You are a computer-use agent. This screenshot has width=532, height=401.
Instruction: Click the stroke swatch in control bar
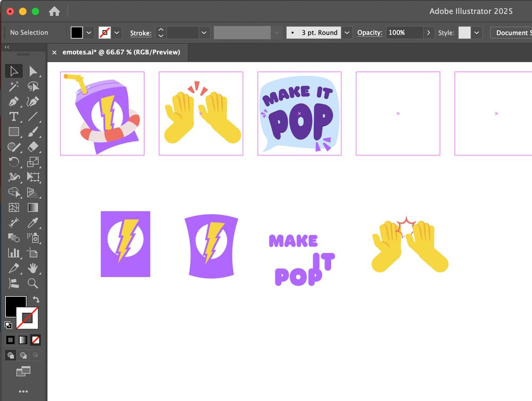point(105,33)
